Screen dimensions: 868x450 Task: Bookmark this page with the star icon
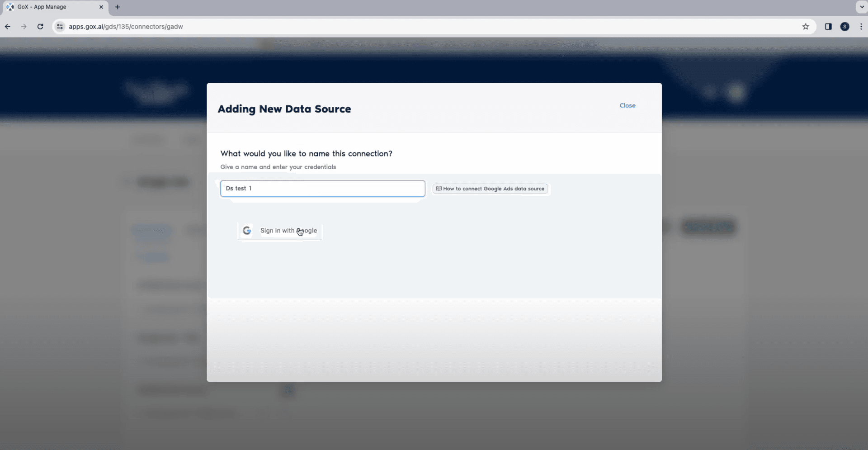coord(805,27)
